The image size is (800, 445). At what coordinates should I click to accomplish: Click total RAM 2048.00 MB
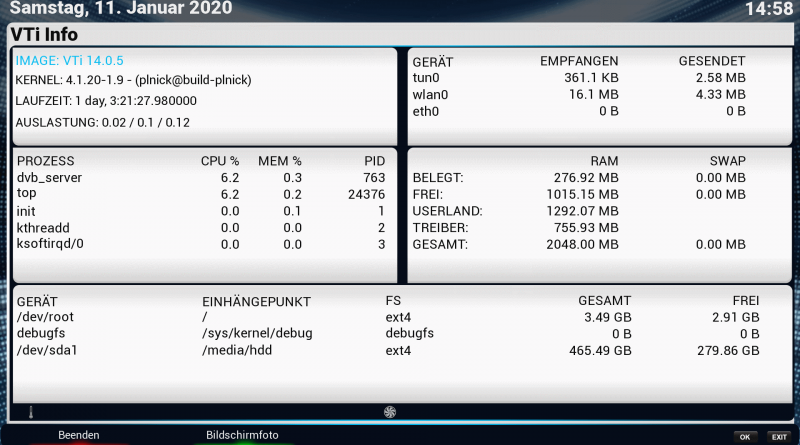coord(583,244)
